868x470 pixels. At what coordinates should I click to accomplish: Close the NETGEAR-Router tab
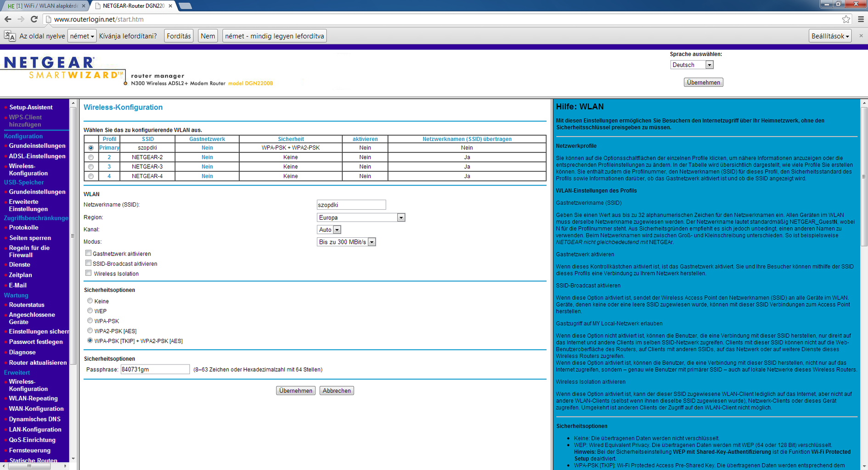tap(170, 6)
